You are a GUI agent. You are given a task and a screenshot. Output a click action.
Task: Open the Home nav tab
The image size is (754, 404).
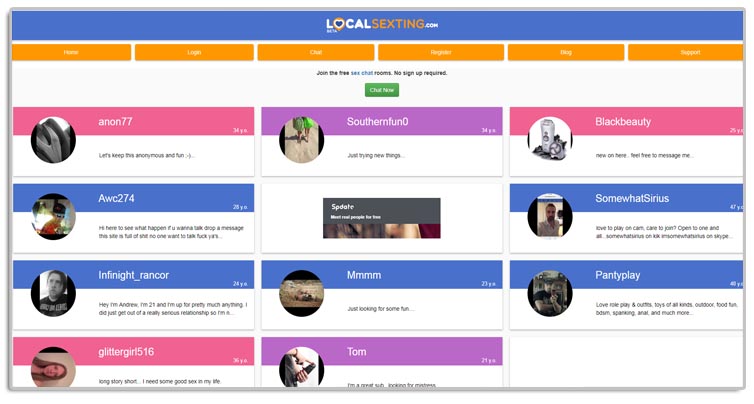tap(71, 52)
